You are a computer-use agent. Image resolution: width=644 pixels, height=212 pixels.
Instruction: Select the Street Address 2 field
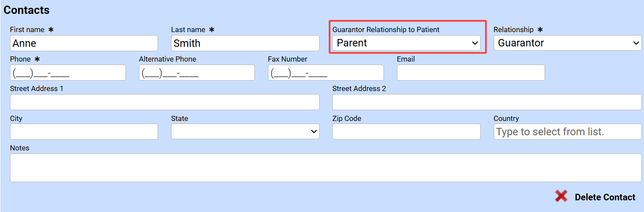[487, 102]
